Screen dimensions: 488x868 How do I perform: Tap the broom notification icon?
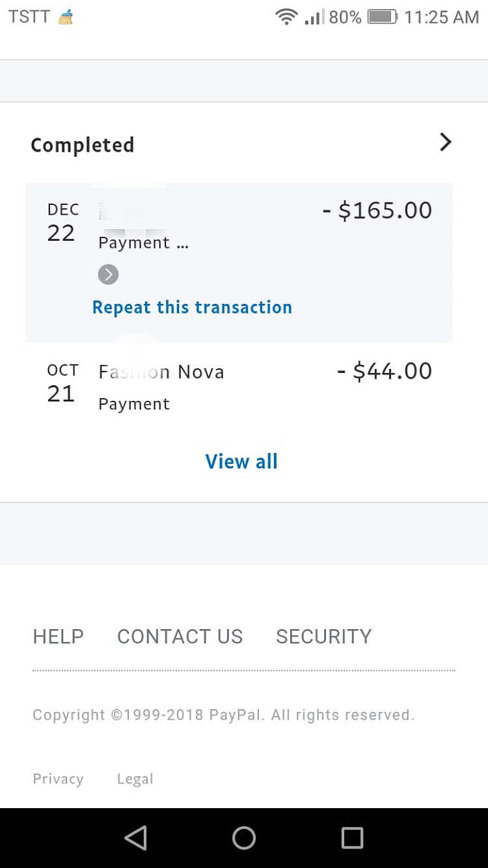(x=66, y=18)
